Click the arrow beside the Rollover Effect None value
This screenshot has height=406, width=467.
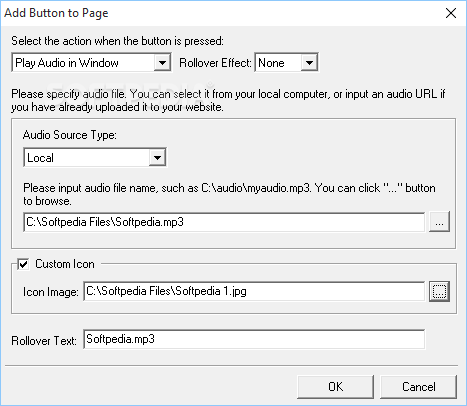[309, 62]
